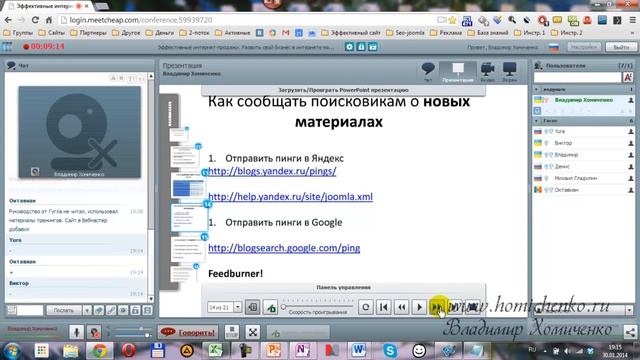The height and width of the screenshot is (360, 640).
Task: Open the 'Деньги' bookmarks folder
Action: click(x=160, y=33)
